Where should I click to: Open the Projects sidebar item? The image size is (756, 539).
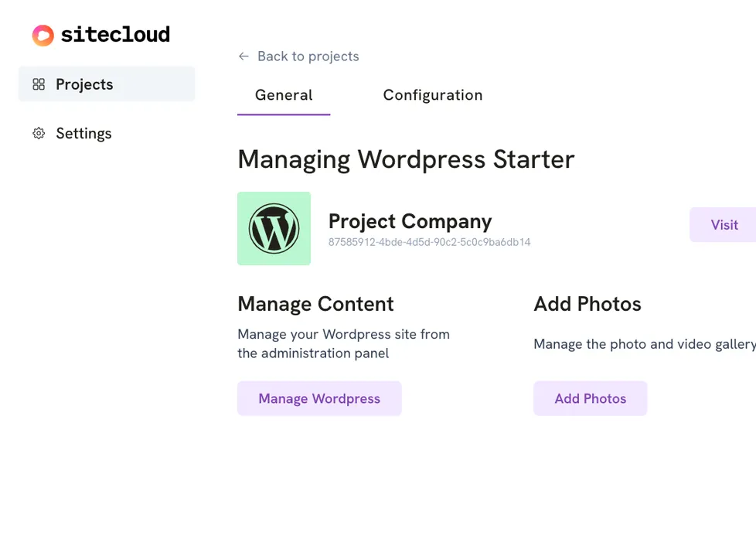point(85,84)
